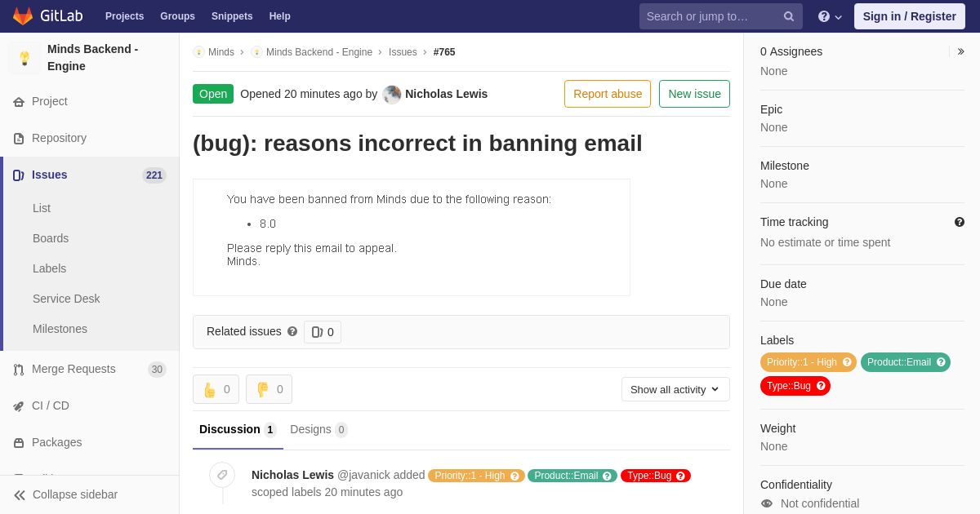Open Show all activity dropdown
Image resolution: width=980 pixels, height=514 pixels.
(x=675, y=389)
